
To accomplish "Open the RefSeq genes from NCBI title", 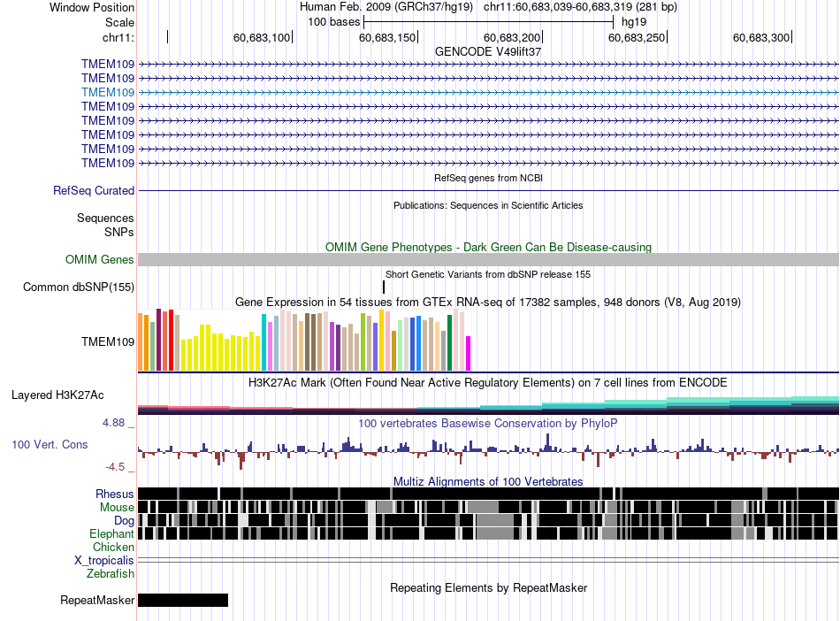I will coord(488,178).
